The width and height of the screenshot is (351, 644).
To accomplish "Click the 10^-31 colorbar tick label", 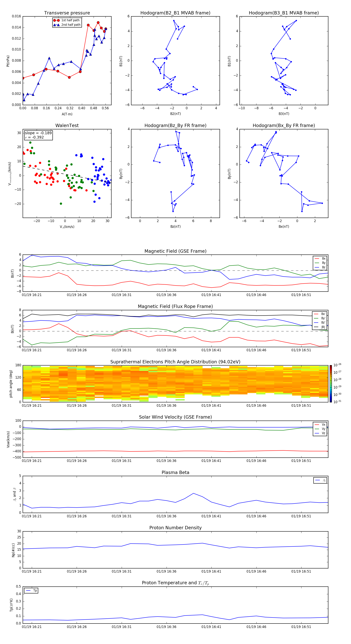I will [x=337, y=402].
